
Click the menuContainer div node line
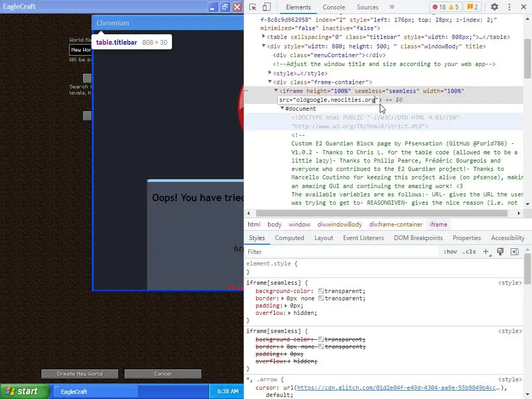329,55
